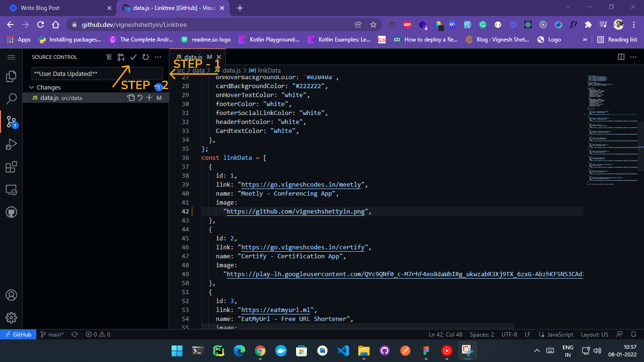Click linkData breadcrumb item
This screenshot has width=644, height=362.
click(x=265, y=70)
